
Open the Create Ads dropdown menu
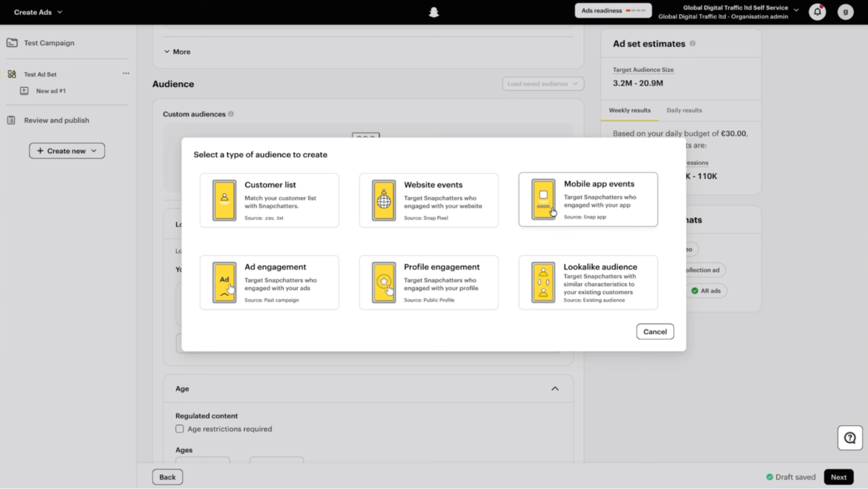point(38,12)
